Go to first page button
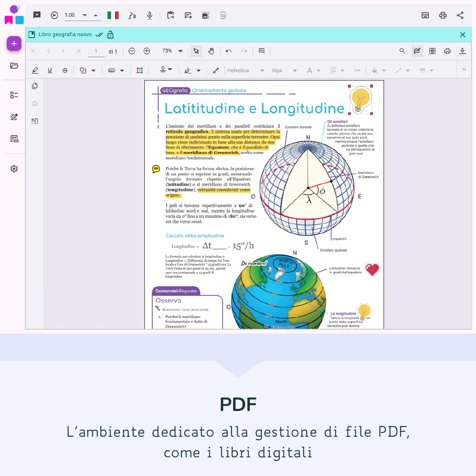This screenshot has height=476, width=476. tap(33, 51)
